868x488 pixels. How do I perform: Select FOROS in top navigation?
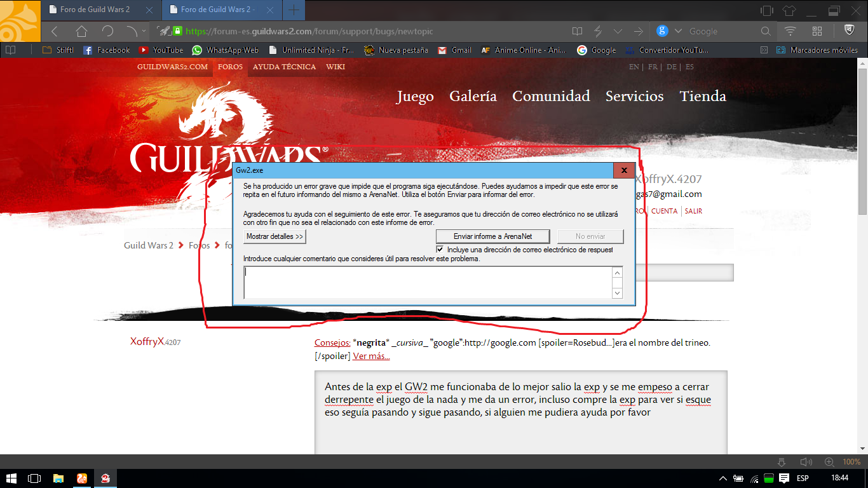tap(230, 67)
